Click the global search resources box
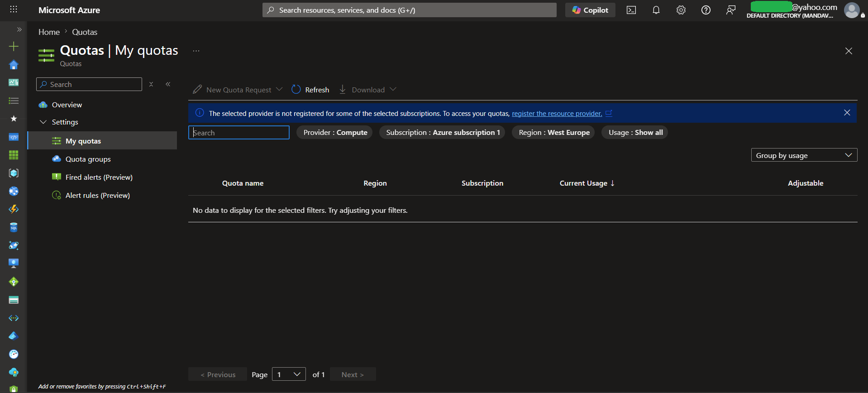This screenshot has height=393, width=868. point(410,10)
